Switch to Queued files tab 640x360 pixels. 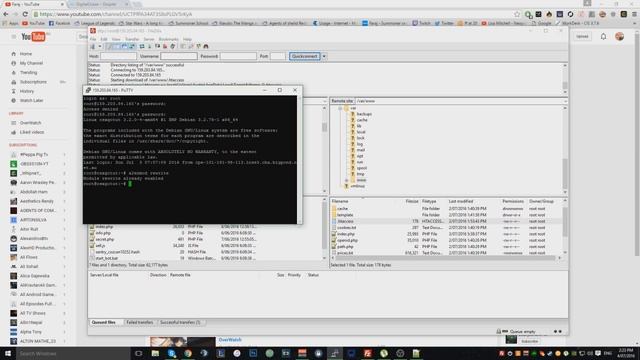pos(104,322)
